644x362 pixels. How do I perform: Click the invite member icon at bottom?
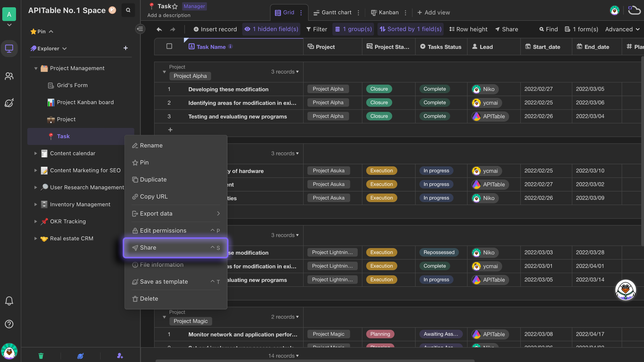pos(120,356)
